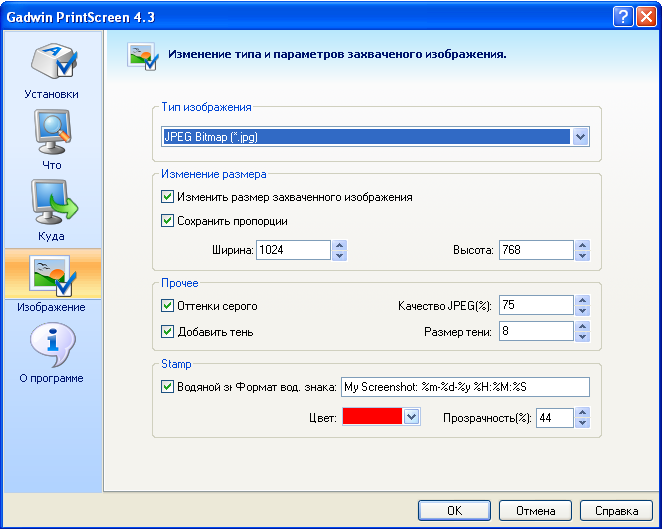Open the О программе info bubble icon
Screen dimensions: 662x529
(53, 345)
